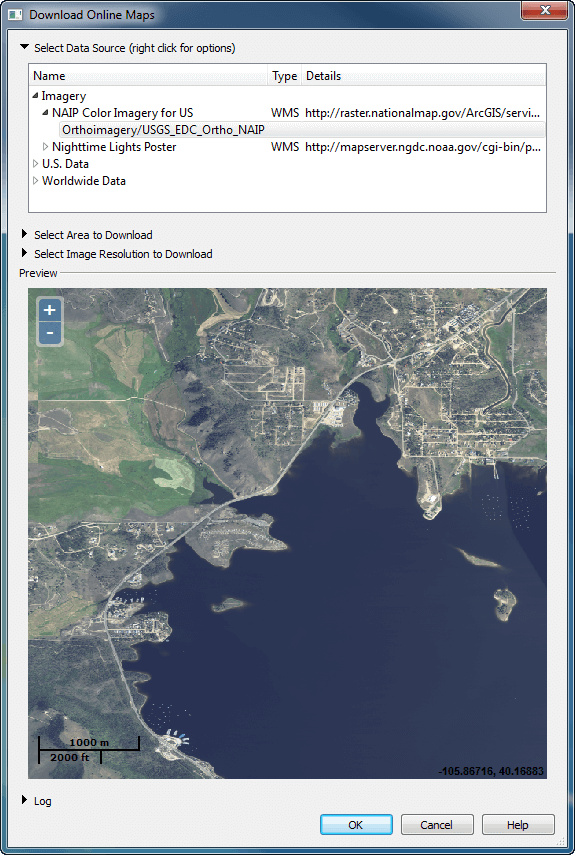Image resolution: width=575 pixels, height=855 pixels.
Task: Expand the U.S. Data node
Action: click(x=35, y=164)
